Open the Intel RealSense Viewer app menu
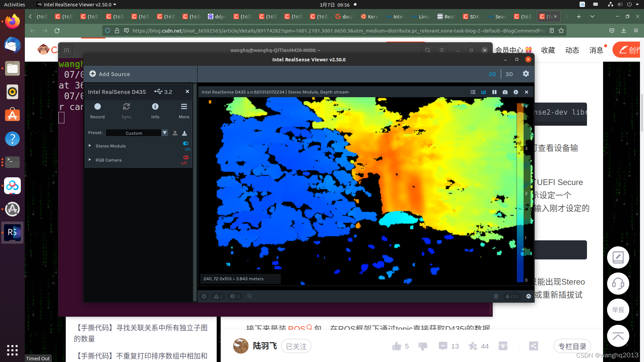The image size is (644, 362). tap(77, 5)
